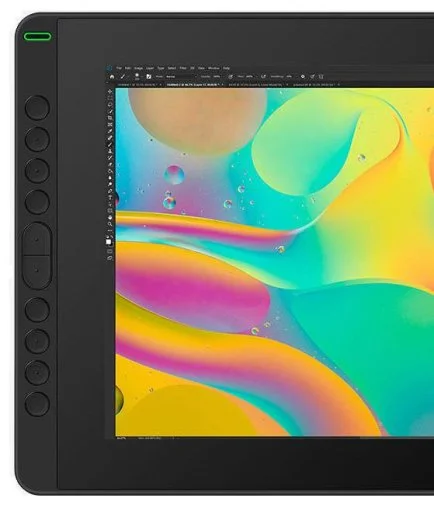This screenshot has height=505, width=434.
Task: Select the Spot Healing Brush tool
Action: [x=110, y=138]
